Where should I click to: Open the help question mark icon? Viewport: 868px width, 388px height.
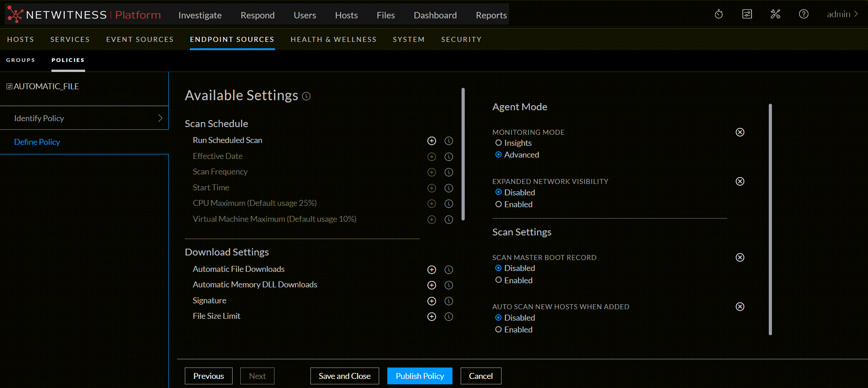803,14
